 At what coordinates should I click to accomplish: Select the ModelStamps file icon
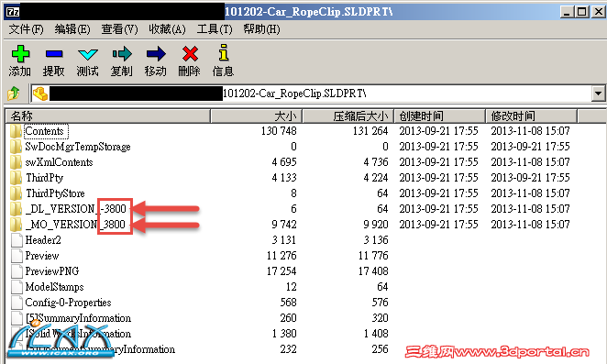point(17,287)
